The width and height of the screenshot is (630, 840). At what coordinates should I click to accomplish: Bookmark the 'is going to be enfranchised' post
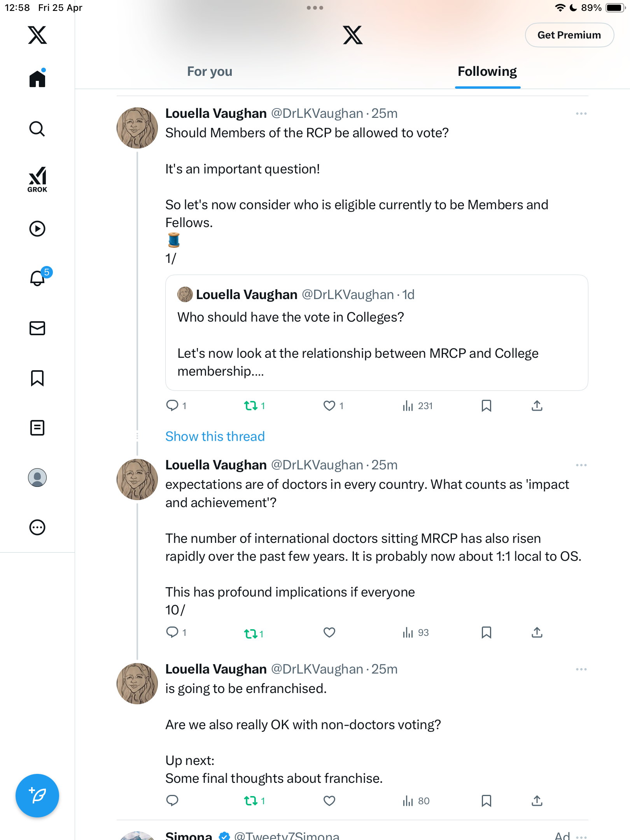pyautogui.click(x=486, y=801)
